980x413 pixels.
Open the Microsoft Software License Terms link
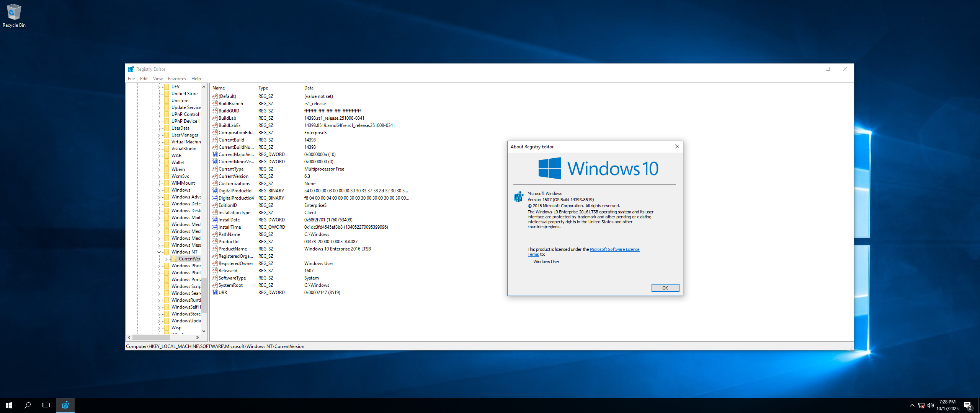point(614,249)
